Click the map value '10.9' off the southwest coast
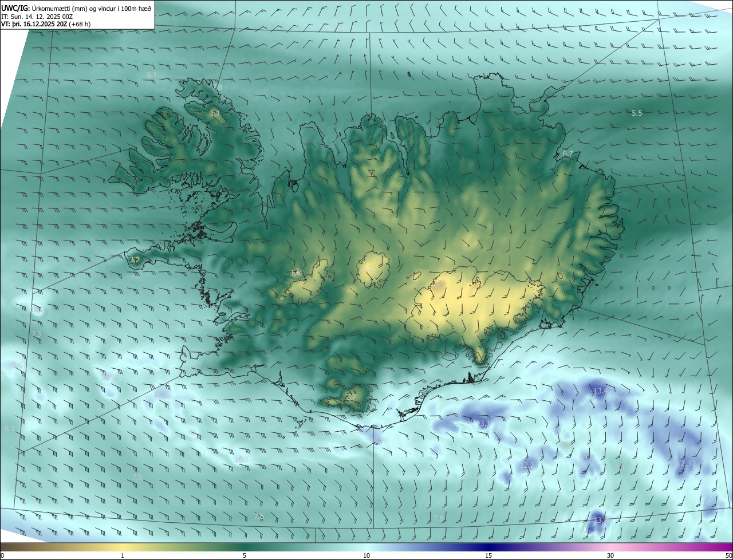 point(107,377)
